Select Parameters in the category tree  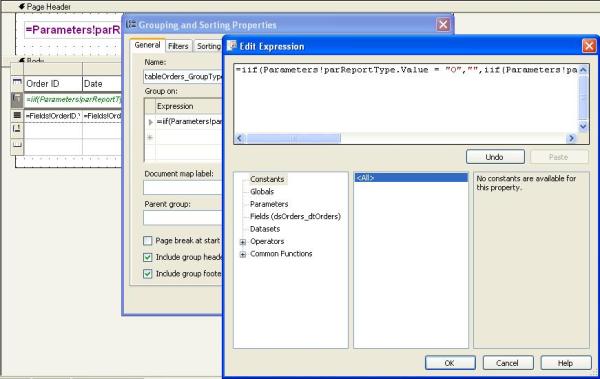pos(269,204)
